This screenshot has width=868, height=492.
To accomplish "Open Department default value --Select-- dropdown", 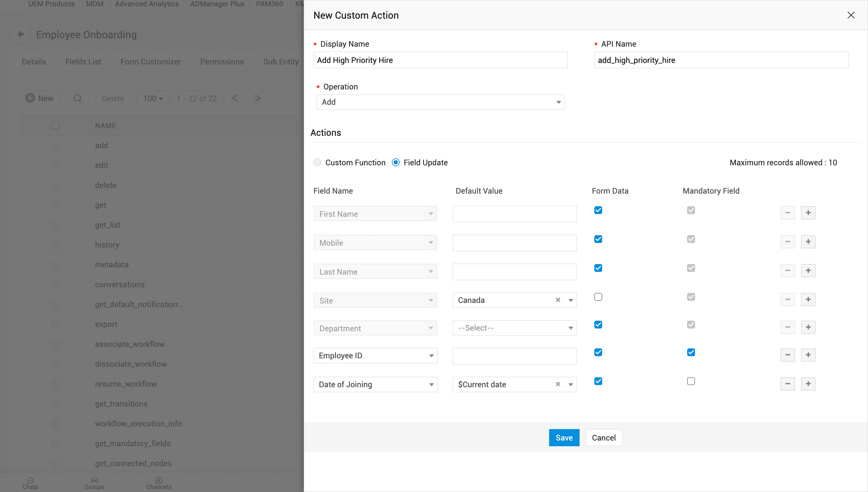I will coord(514,328).
